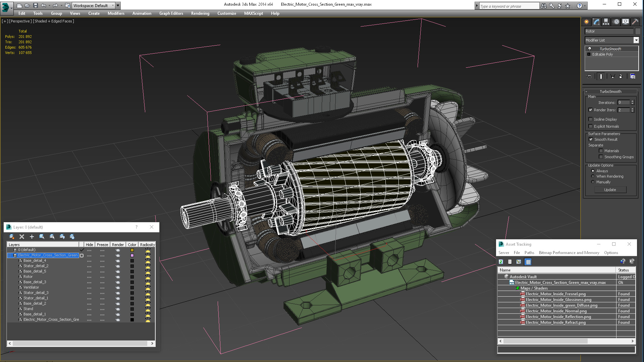Open the Modifier List dropdown
The image size is (644, 362).
coord(636,40)
